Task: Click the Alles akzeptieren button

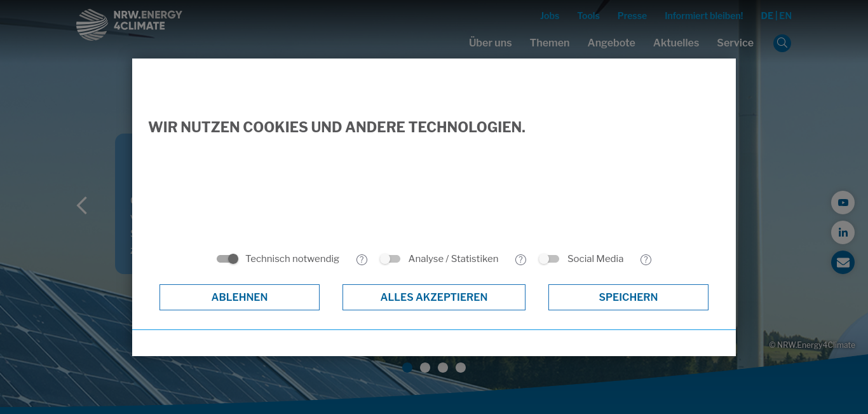Action: point(434,297)
